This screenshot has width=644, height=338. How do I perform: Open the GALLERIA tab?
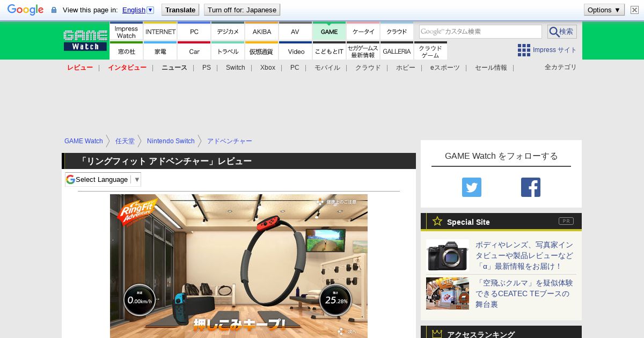pyautogui.click(x=397, y=51)
